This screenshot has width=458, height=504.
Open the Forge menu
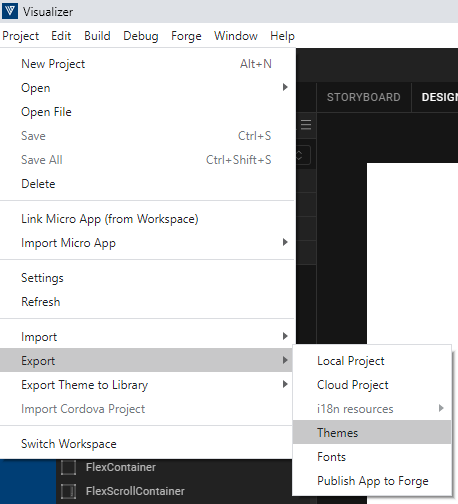pyautogui.click(x=186, y=36)
